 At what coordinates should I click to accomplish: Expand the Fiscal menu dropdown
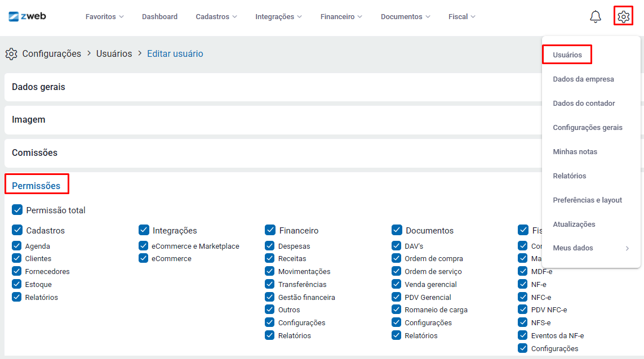pyautogui.click(x=461, y=17)
